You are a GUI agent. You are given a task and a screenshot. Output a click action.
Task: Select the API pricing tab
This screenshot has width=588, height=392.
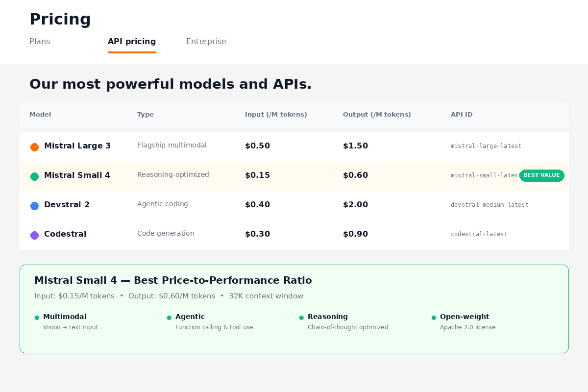pyautogui.click(x=132, y=42)
